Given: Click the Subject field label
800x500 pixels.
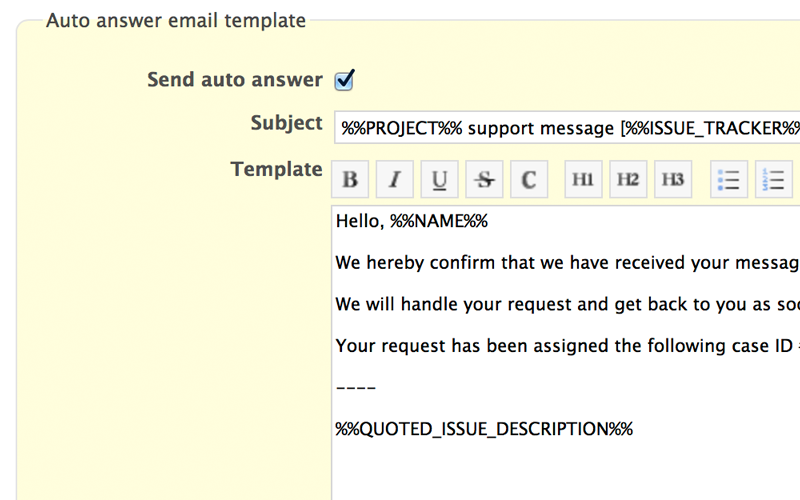Looking at the screenshot, I should (286, 123).
